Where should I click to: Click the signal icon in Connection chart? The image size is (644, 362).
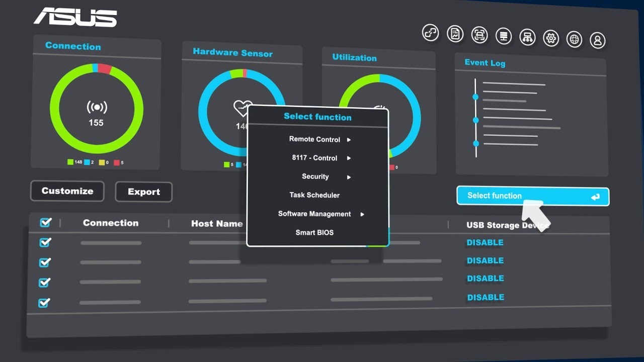pyautogui.click(x=97, y=107)
